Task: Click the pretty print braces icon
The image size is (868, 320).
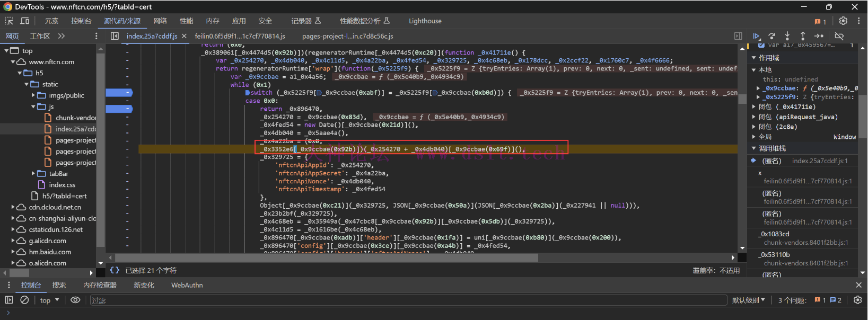Action: pos(115,270)
